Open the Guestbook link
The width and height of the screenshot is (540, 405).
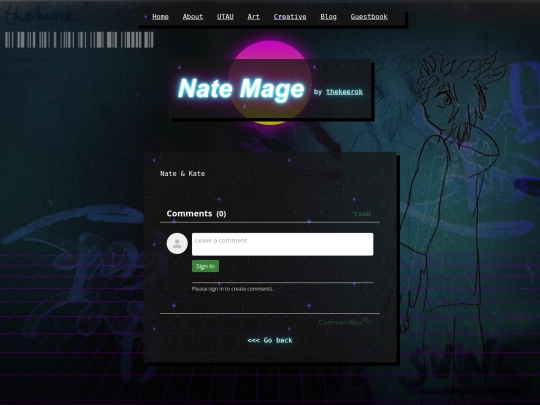369,17
